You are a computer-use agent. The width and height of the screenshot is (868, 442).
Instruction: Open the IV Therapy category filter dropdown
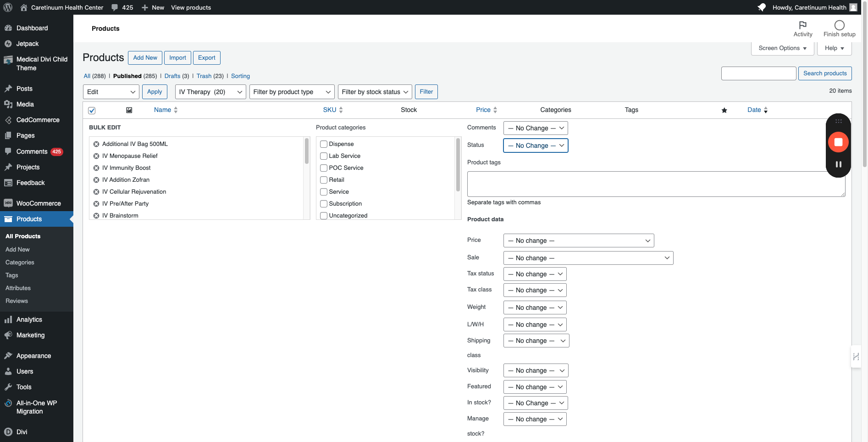click(210, 92)
